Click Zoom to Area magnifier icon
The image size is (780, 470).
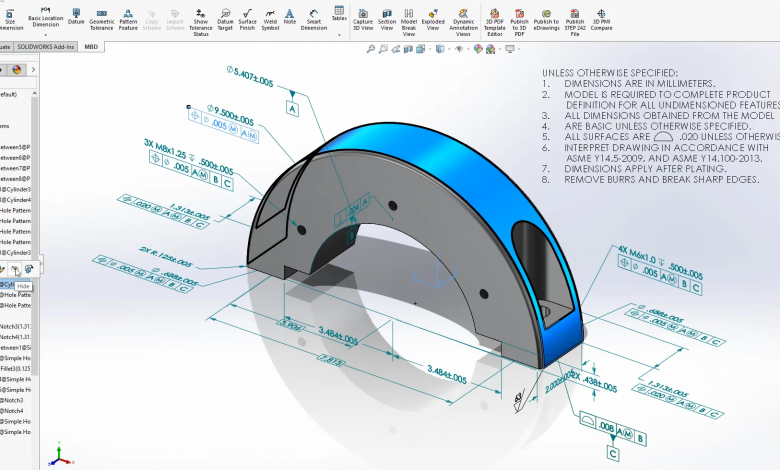(383, 49)
